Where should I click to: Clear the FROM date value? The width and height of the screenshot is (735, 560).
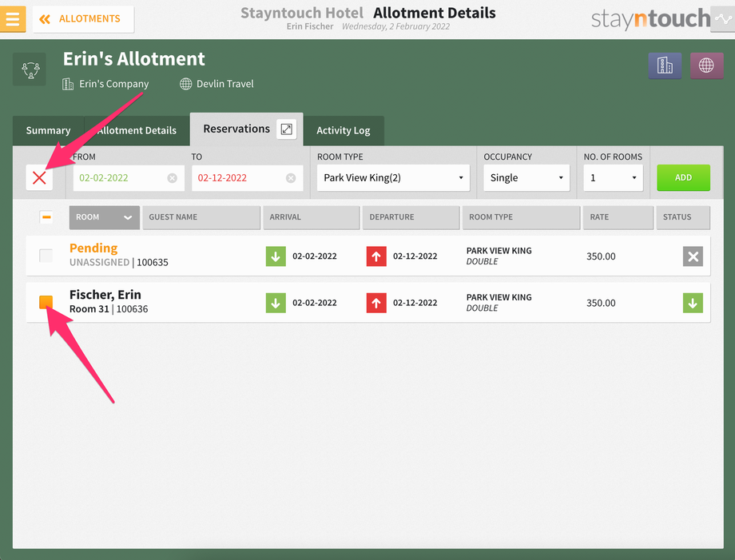coord(173,178)
